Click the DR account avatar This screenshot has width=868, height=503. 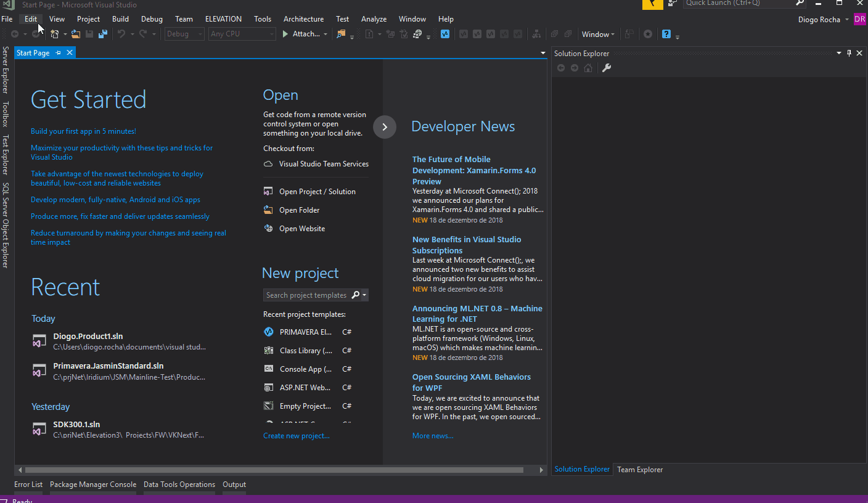pos(860,19)
